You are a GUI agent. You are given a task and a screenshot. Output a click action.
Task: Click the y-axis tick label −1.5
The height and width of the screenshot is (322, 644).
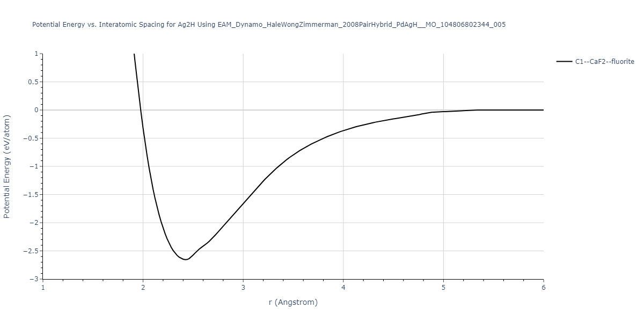click(x=31, y=195)
